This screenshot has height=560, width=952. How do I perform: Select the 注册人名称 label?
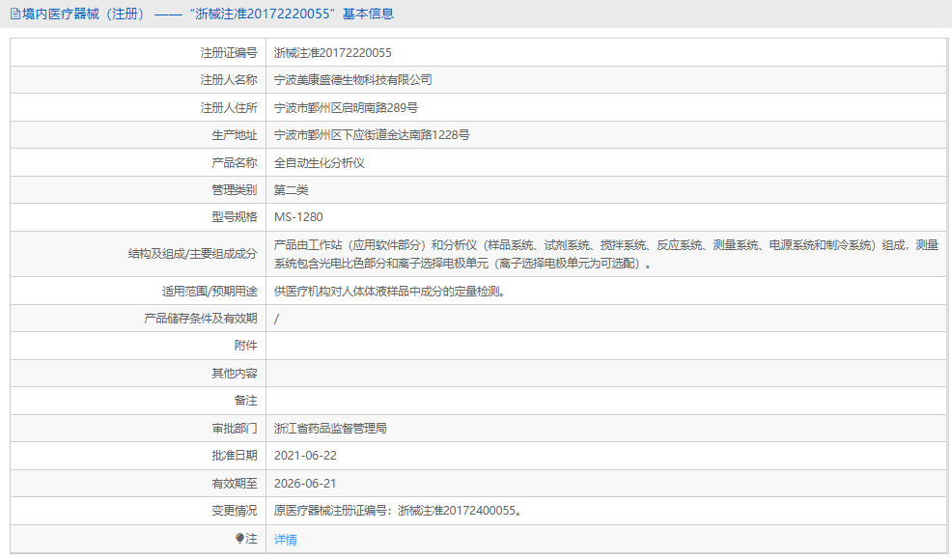[x=229, y=79]
